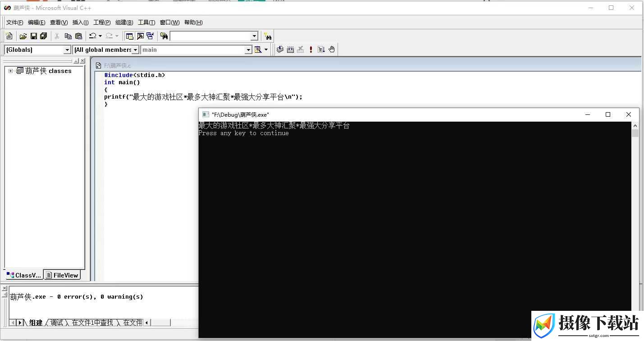
Task: Click the Open file folder icon
Action: 23,36
